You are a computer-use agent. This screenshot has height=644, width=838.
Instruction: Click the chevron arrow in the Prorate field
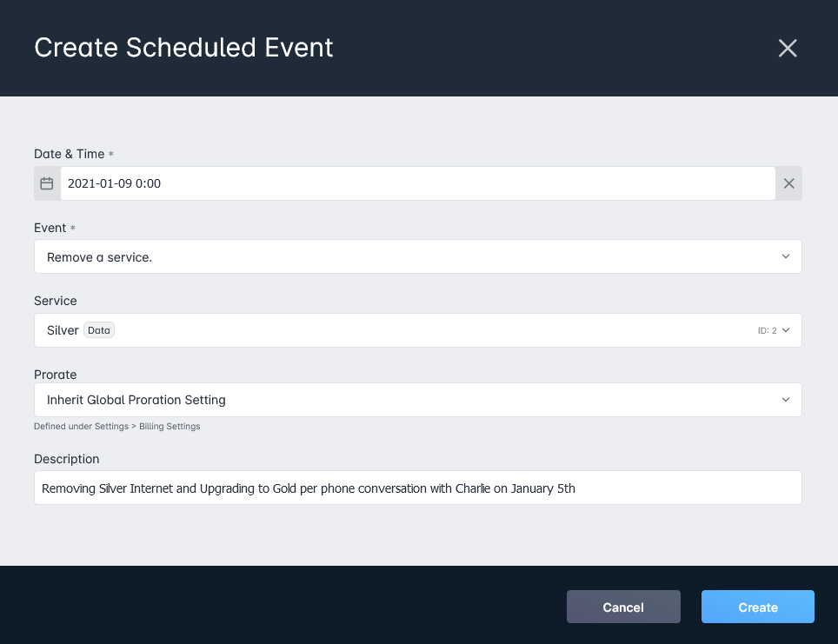click(786, 400)
